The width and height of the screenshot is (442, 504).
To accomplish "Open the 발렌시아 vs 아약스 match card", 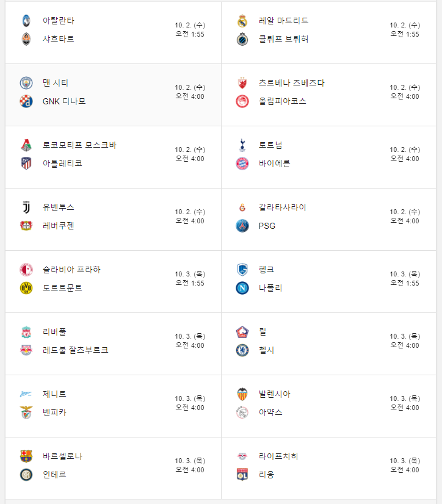I will 328,406.
